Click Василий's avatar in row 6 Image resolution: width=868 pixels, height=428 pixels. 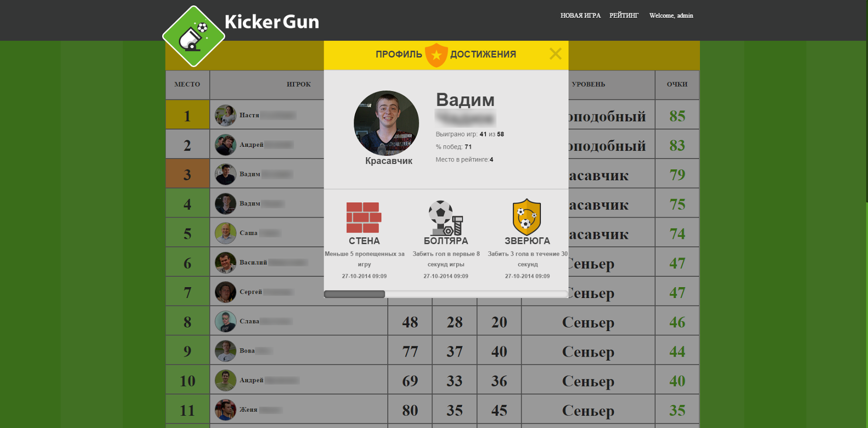point(226,263)
